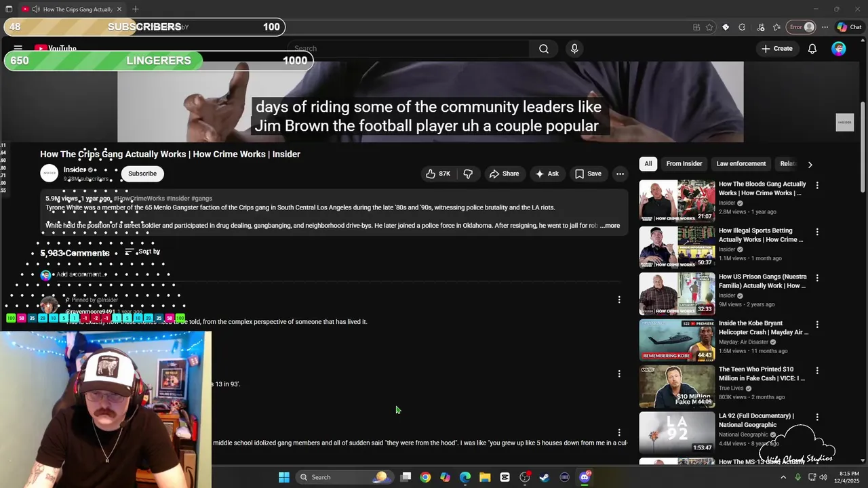
Task: Open the Copilot Chat sidebar
Action: click(849, 27)
